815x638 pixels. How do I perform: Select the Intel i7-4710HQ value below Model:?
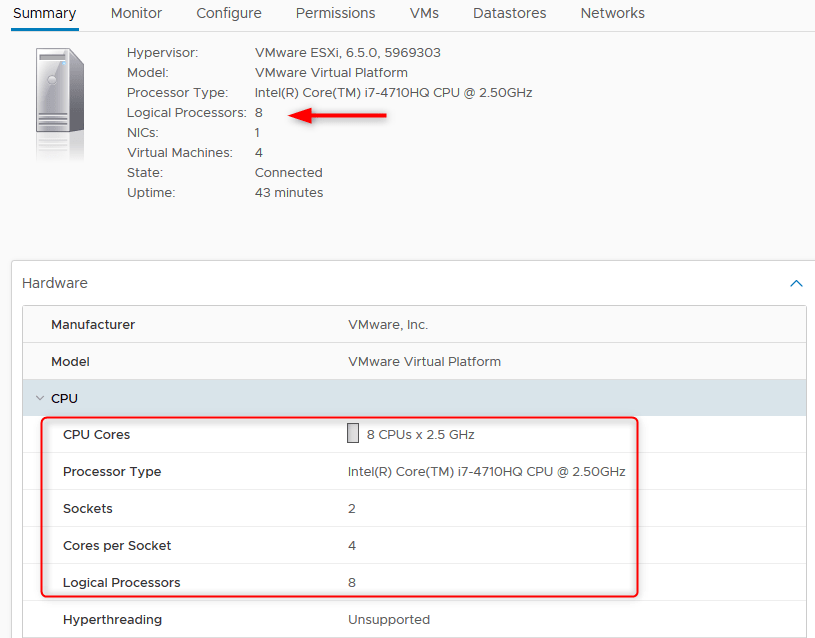(393, 93)
